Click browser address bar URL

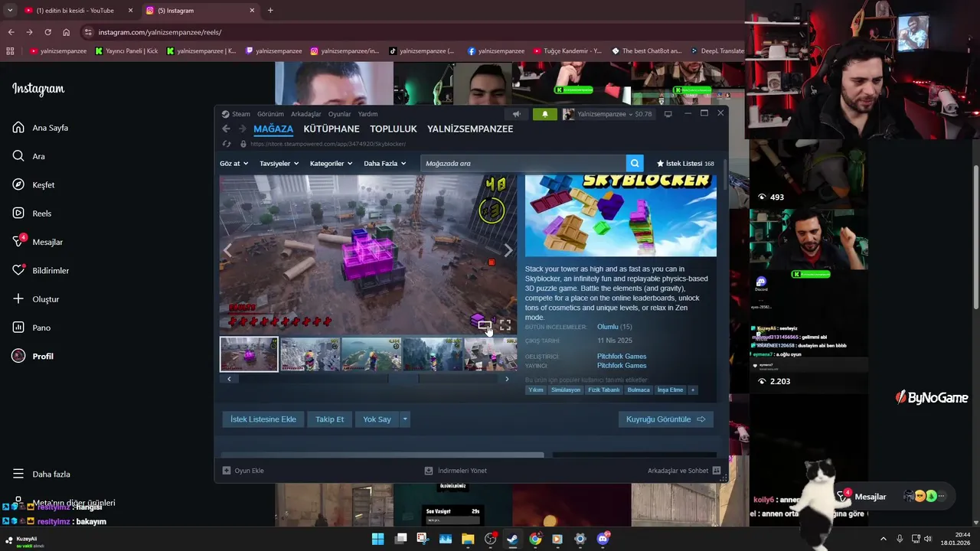click(x=160, y=32)
